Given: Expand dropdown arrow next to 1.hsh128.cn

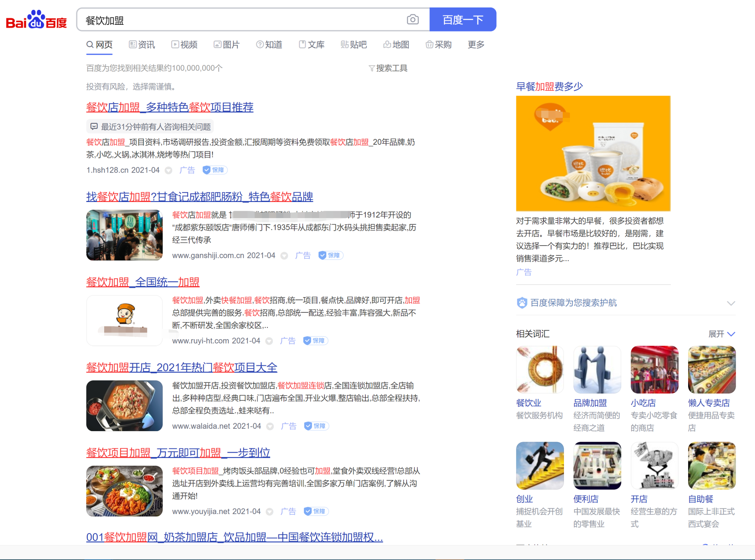Looking at the screenshot, I should (168, 171).
